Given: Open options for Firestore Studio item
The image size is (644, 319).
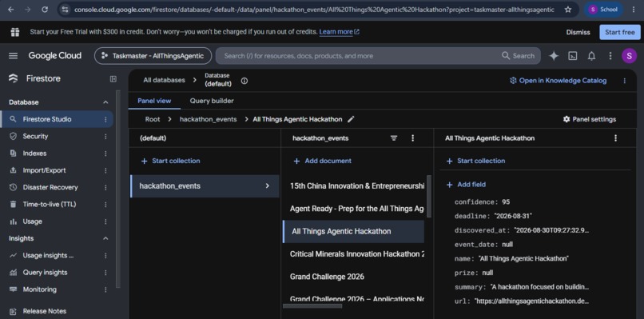Looking at the screenshot, I should point(105,119).
